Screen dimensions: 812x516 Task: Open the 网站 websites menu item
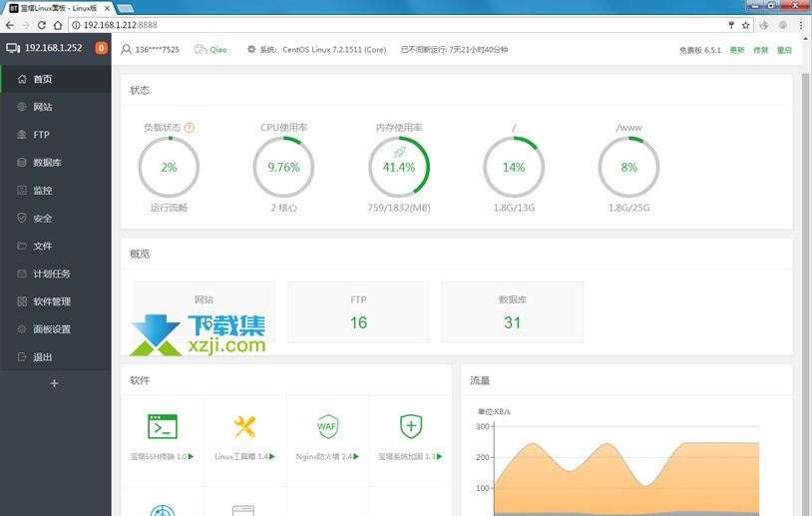click(x=56, y=107)
